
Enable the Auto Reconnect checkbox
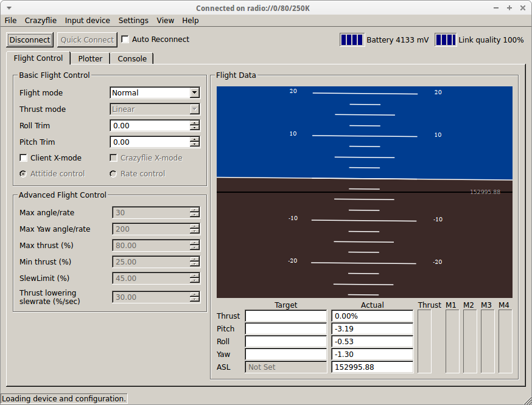click(125, 40)
